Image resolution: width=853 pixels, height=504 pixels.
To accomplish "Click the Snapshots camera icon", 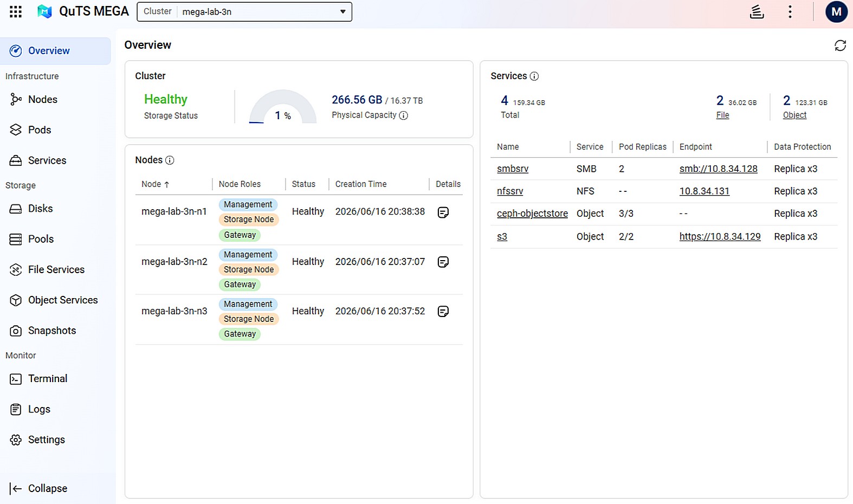I will pyautogui.click(x=16, y=331).
